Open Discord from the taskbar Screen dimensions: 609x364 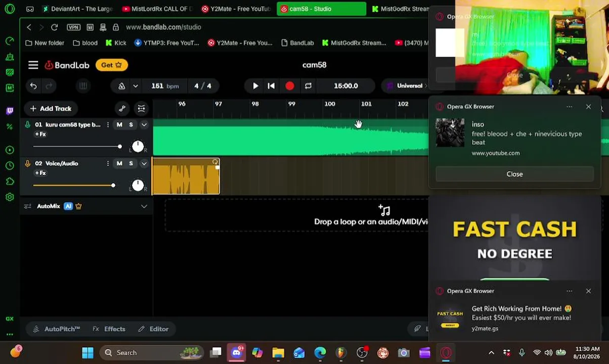[x=236, y=352]
